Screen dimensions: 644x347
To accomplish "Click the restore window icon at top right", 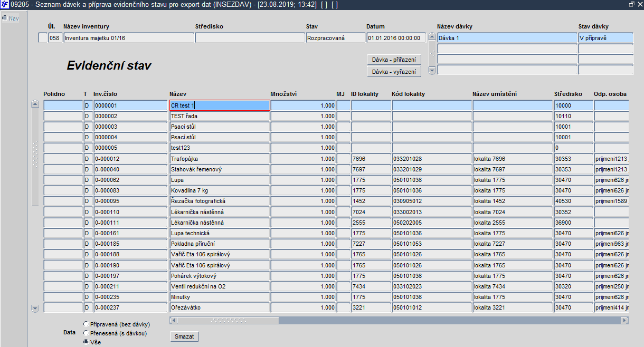I will click(x=632, y=4).
